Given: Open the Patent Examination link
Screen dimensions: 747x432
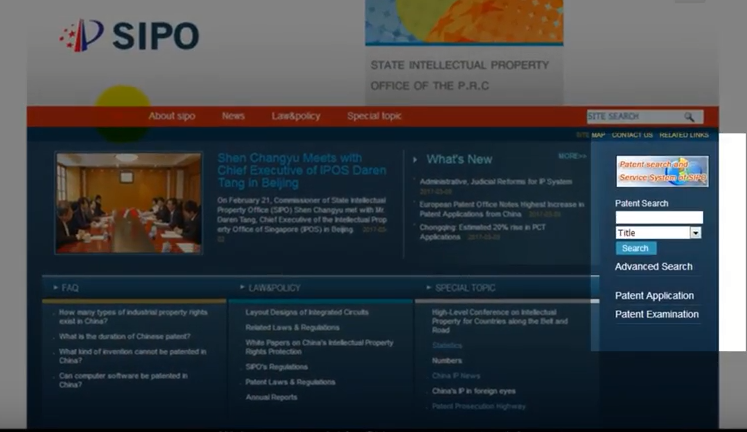Looking at the screenshot, I should click(x=656, y=315).
